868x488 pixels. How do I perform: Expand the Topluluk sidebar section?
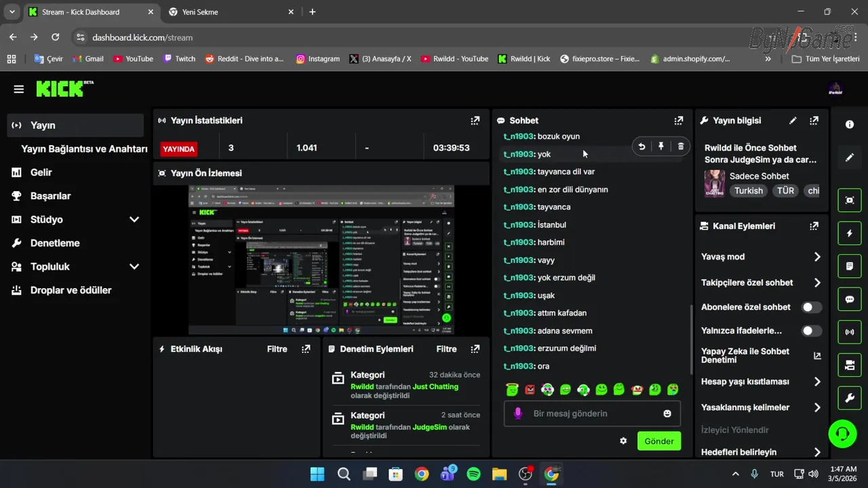(x=134, y=266)
